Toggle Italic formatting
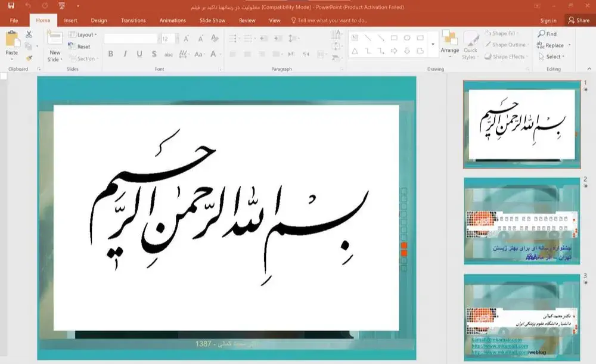This screenshot has height=364, width=596. pos(125,54)
